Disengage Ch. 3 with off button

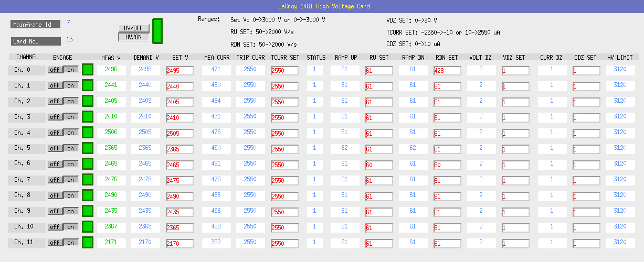coord(55,117)
